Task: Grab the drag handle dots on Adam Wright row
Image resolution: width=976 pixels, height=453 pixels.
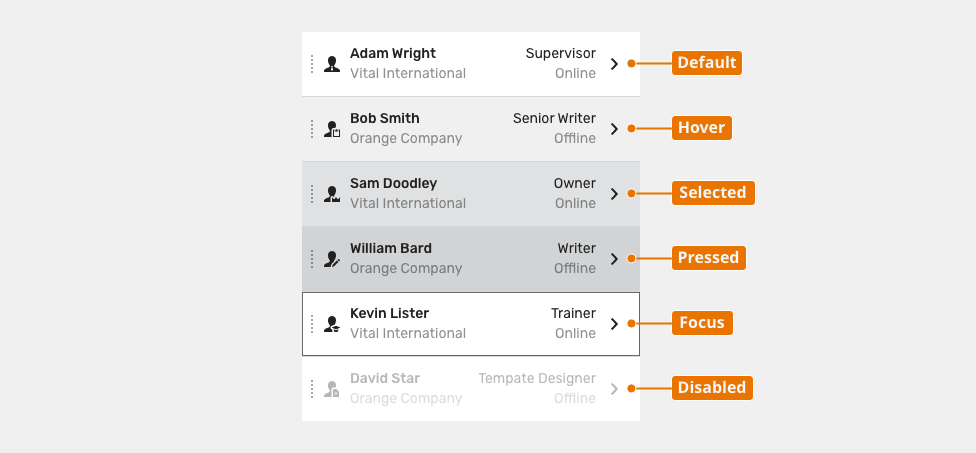Action: coord(312,63)
